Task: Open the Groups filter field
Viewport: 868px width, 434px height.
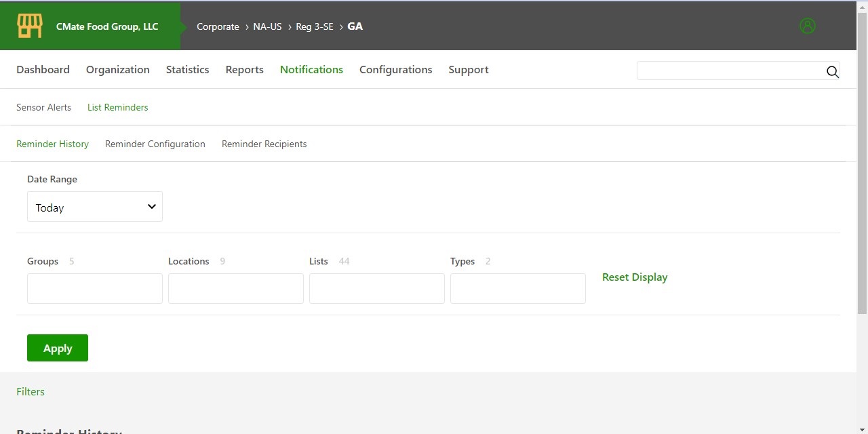Action: tap(95, 288)
